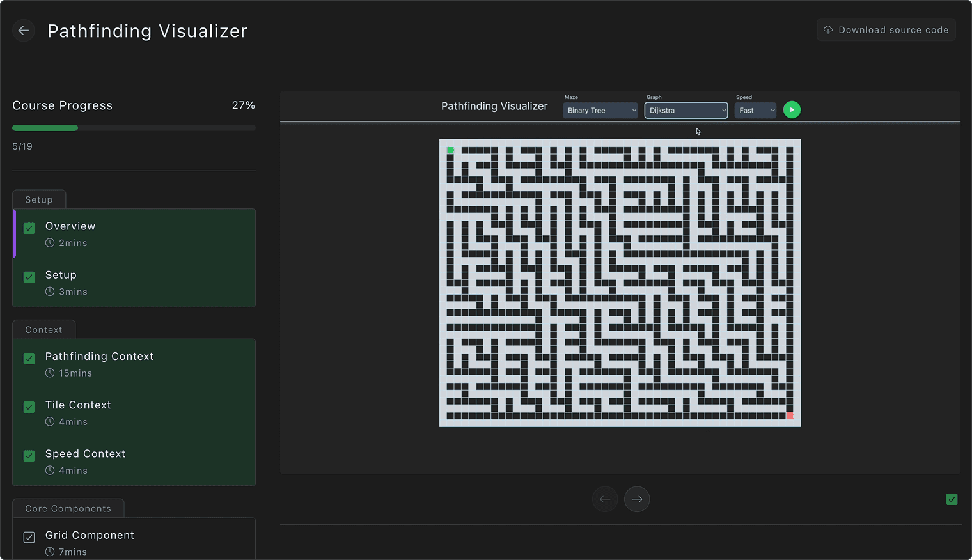
Task: Toggle lesson complete checkbox below visualizer
Action: (952, 499)
